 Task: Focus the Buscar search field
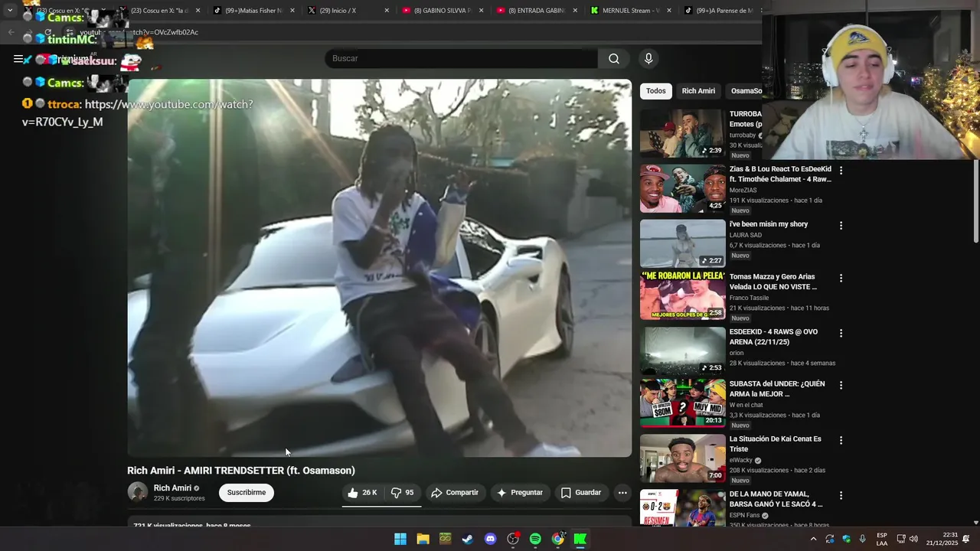click(x=461, y=59)
